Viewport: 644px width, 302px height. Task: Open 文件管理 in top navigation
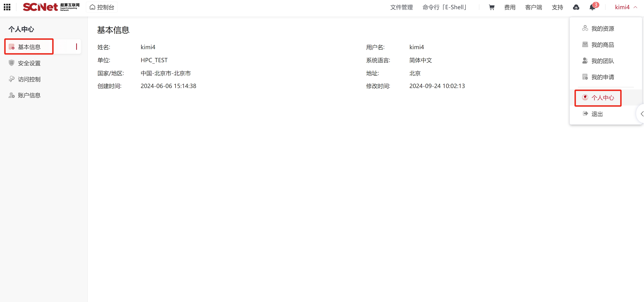(401, 7)
